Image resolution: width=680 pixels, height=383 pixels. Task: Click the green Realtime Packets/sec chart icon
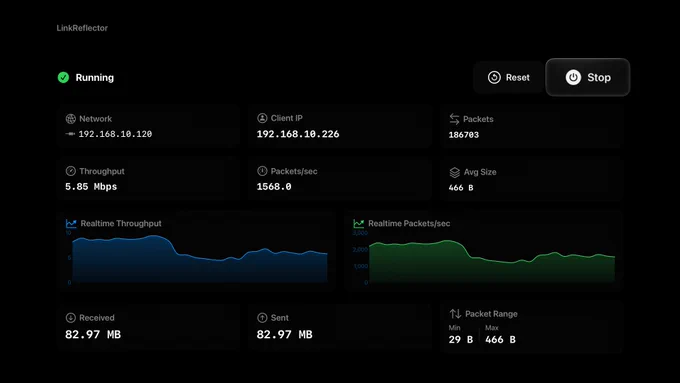click(359, 223)
